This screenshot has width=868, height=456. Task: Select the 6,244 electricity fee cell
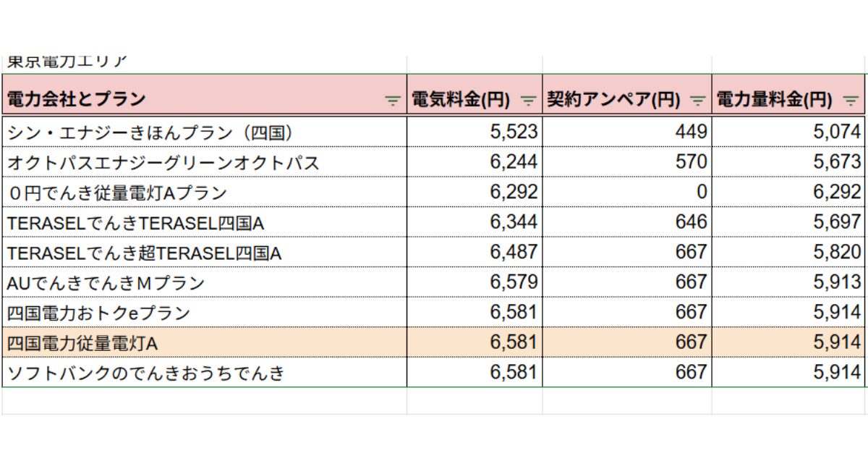pyautogui.click(x=475, y=161)
